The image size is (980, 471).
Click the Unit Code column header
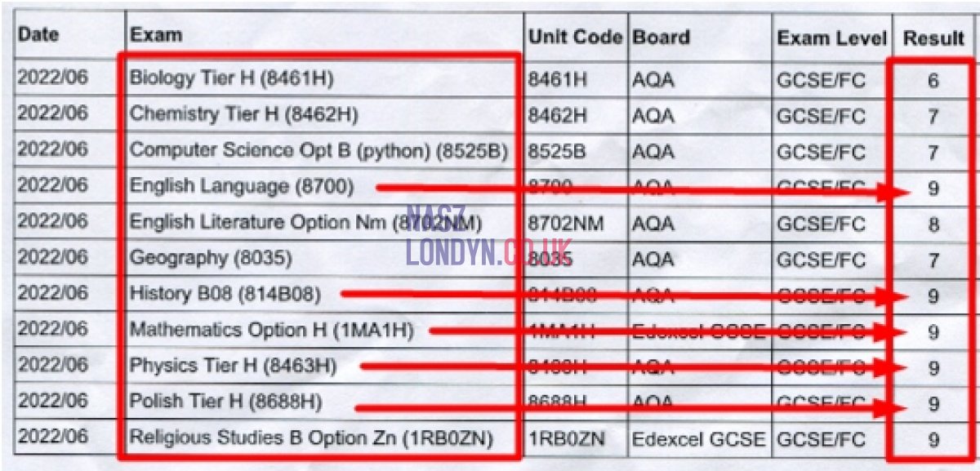(575, 38)
